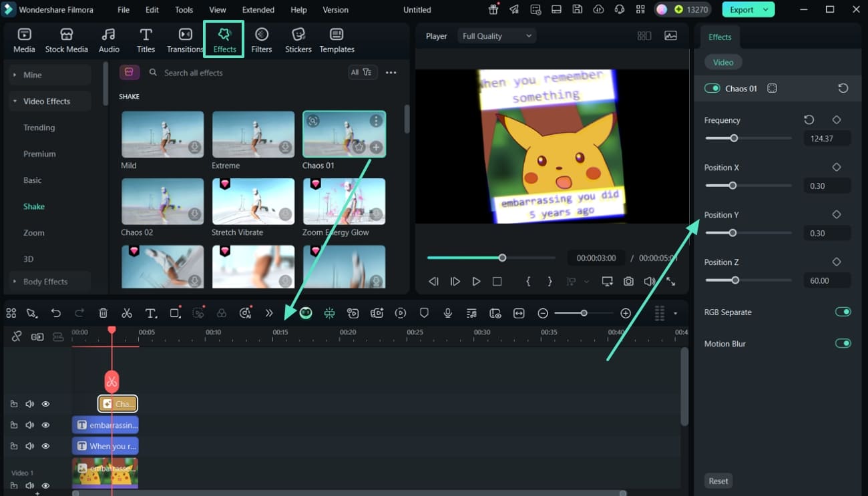This screenshot has height=496, width=868.
Task: Click the split scissors tool in timeline toolbar
Action: [127, 313]
